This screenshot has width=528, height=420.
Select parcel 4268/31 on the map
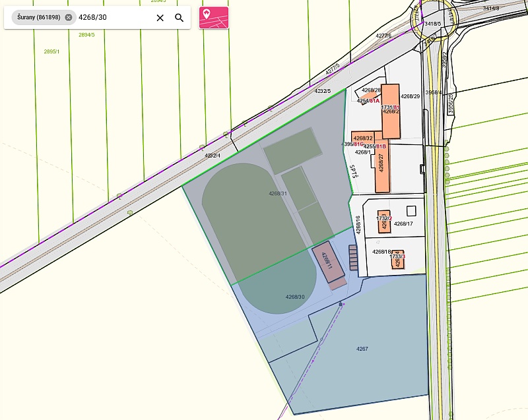[277, 193]
